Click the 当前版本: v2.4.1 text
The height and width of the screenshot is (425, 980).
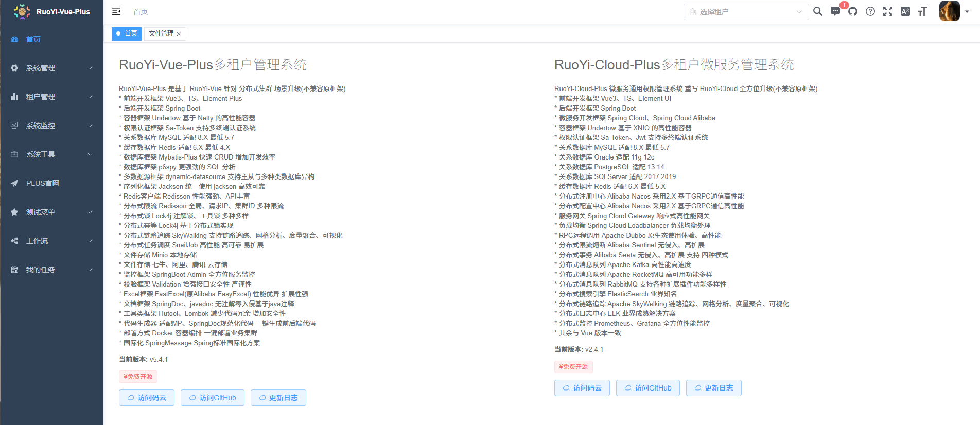coord(579,350)
